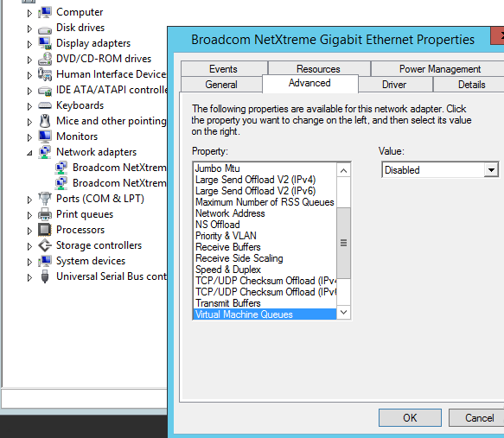This screenshot has height=438, width=504.
Task: Open the Power Management tab
Action: point(440,69)
